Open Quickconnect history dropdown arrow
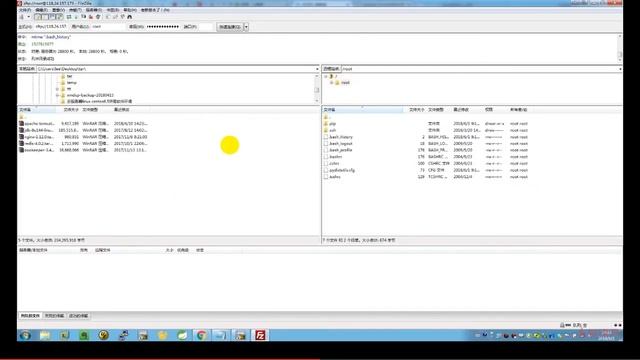Image resolution: width=640 pixels, height=360 pixels. tap(246, 27)
